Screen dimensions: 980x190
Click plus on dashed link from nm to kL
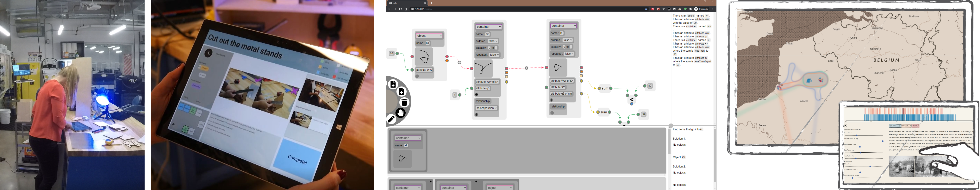pos(527,68)
